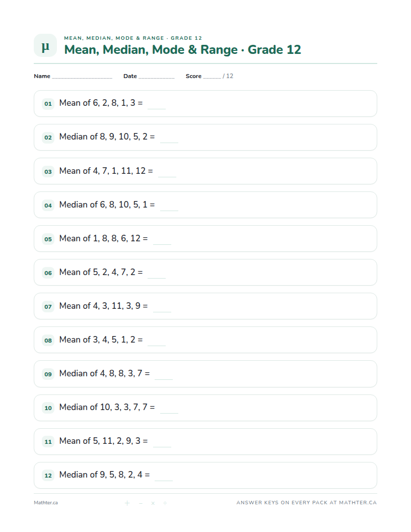411x532 pixels.
Task: Select text 'Mean of 4, 3, 11, 3, 9 ='
Action: pyautogui.click(x=103, y=306)
